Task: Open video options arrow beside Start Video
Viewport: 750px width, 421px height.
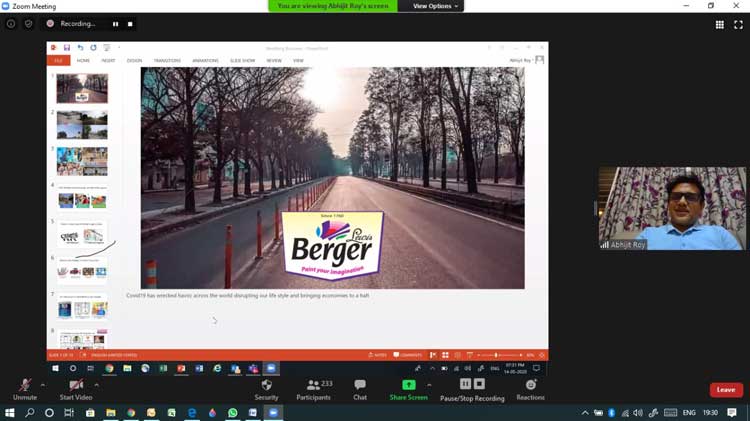Action: [97, 385]
